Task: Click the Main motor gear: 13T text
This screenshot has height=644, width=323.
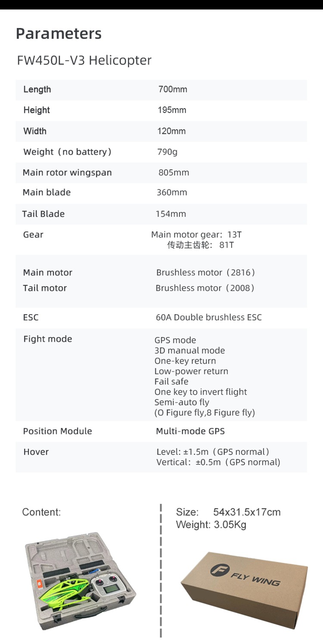Action: pyautogui.click(x=196, y=235)
